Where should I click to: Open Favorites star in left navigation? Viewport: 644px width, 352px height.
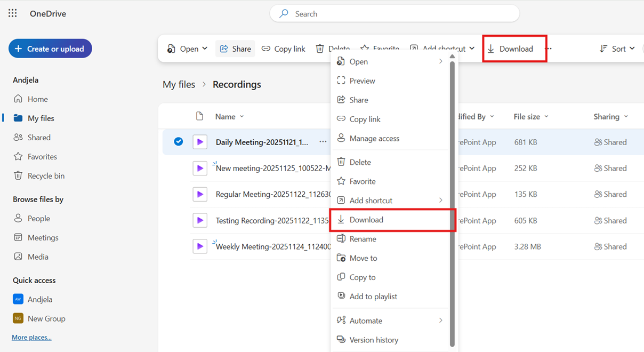pyautogui.click(x=18, y=156)
